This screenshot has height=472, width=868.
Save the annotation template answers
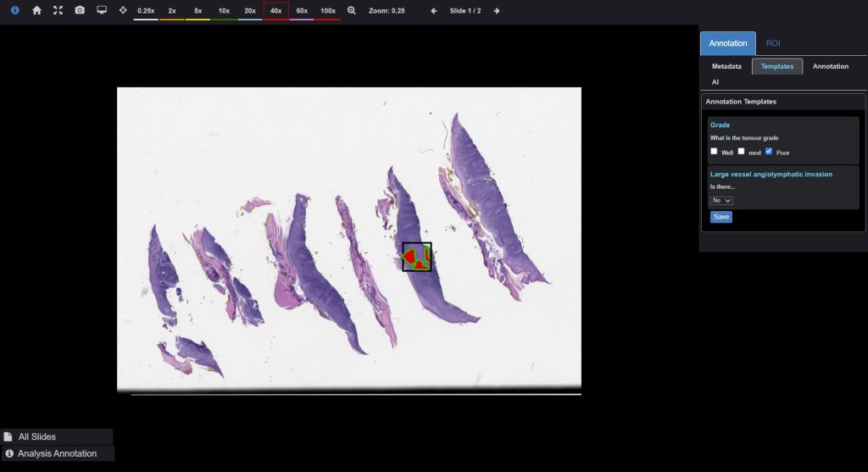coord(721,217)
